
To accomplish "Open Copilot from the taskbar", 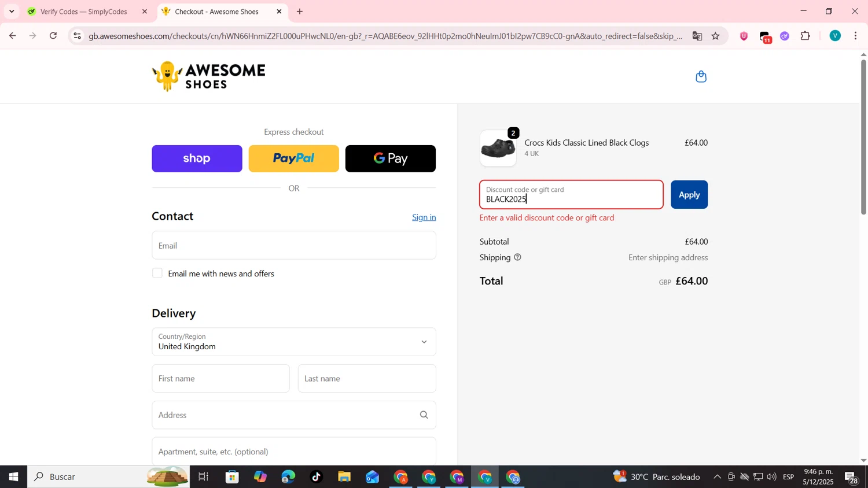I will tap(260, 477).
